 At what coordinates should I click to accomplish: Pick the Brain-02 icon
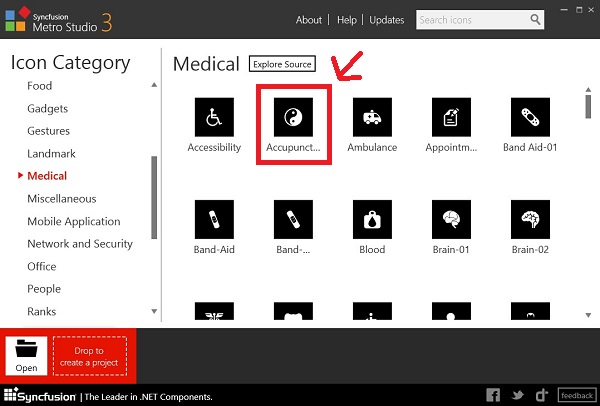(530, 219)
